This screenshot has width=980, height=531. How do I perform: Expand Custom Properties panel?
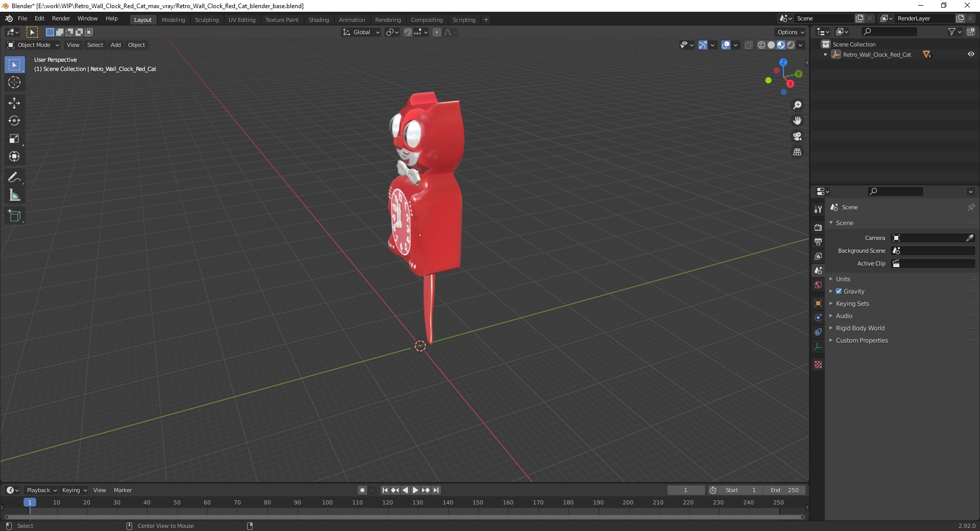(862, 340)
